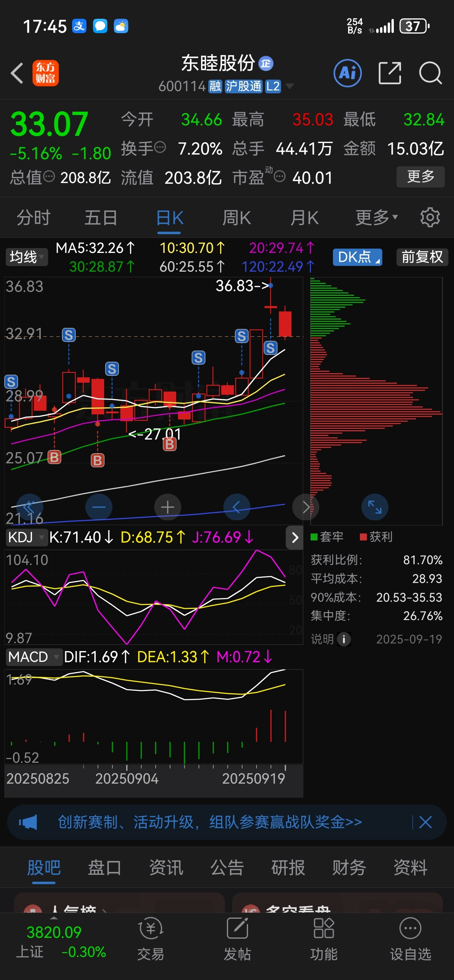Open chart settings gear icon
Viewport: 454px width, 980px height.
tap(430, 217)
